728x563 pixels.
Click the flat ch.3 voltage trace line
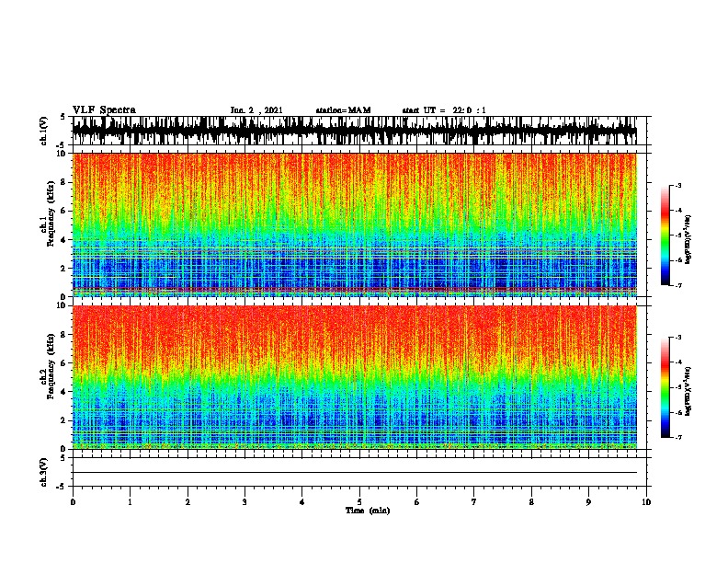click(x=355, y=473)
